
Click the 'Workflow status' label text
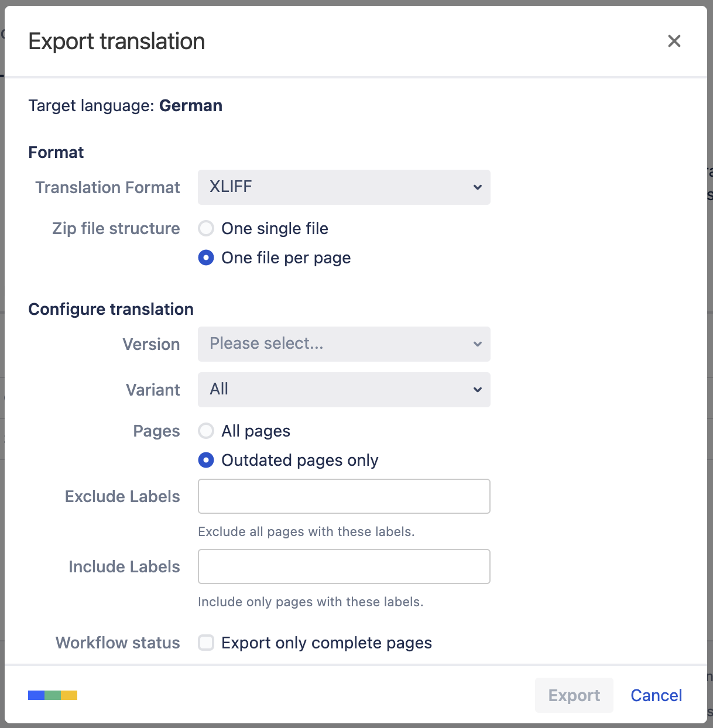pos(118,643)
